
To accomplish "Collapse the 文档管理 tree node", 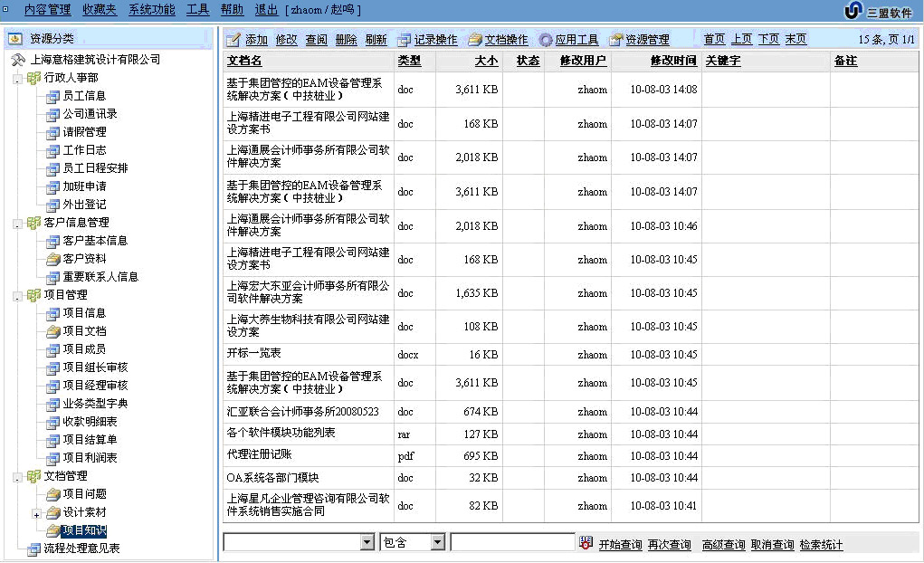I will pos(18,478).
